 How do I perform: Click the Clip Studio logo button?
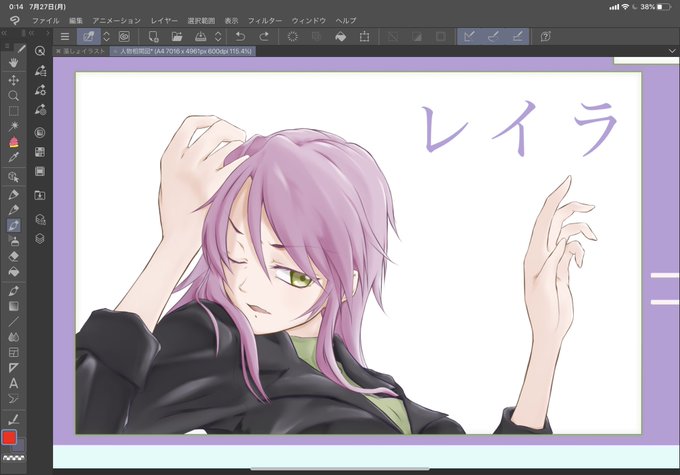pyautogui.click(x=14, y=20)
